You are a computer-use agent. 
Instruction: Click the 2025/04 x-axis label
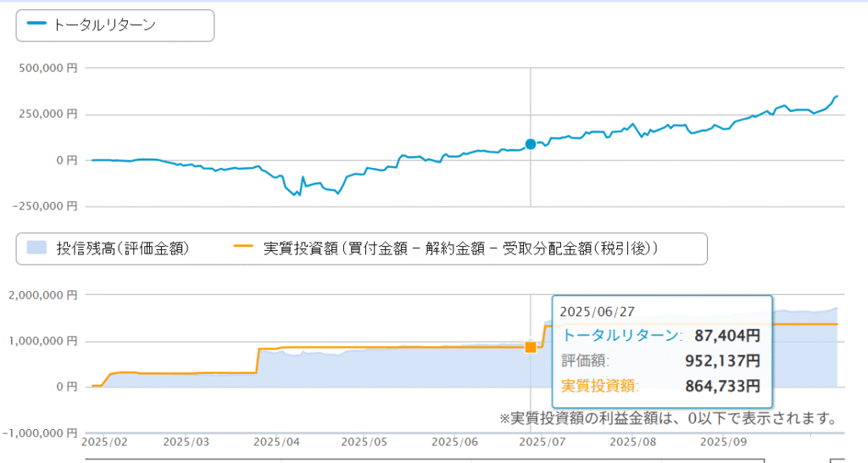pos(277,442)
